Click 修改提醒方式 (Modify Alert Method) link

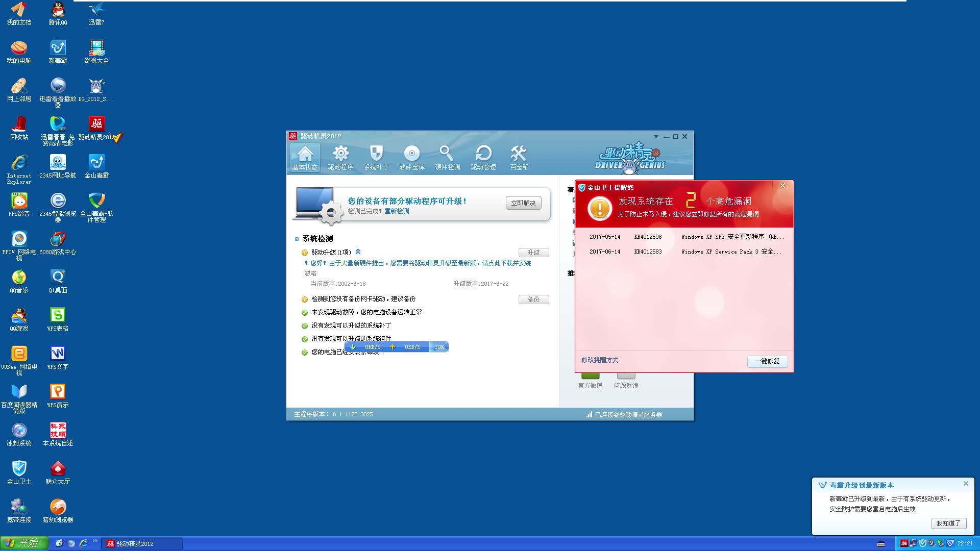[x=600, y=360]
